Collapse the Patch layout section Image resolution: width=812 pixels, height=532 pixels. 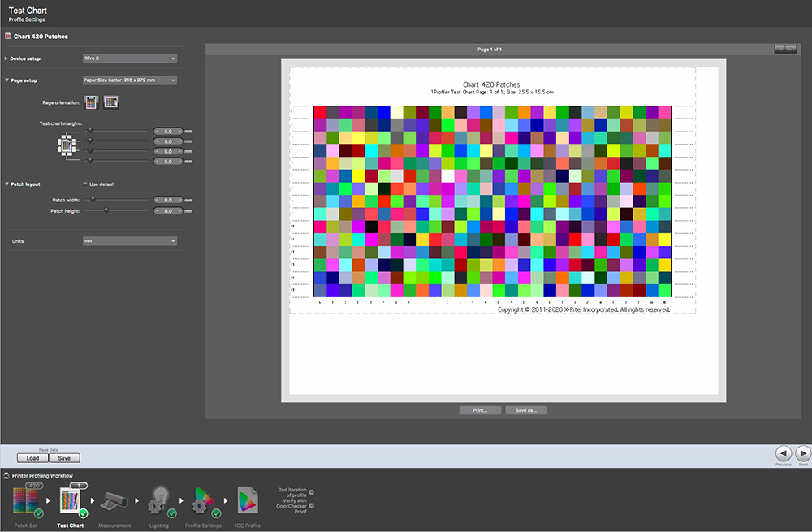[6, 184]
